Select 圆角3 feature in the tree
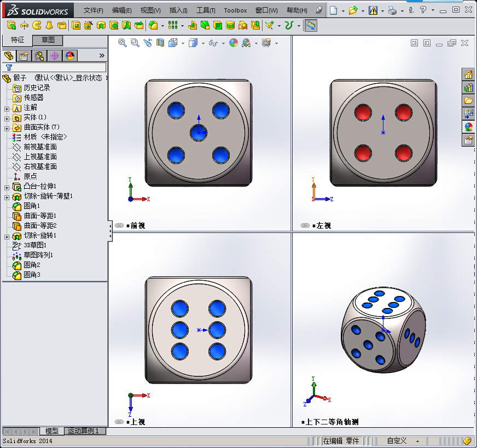 point(32,275)
